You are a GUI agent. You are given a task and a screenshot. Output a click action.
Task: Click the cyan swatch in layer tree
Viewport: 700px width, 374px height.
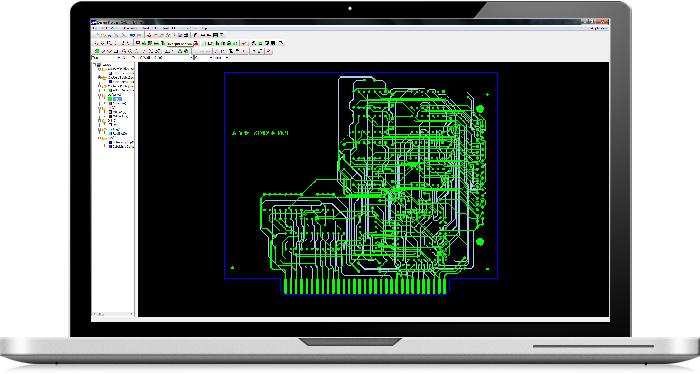click(110, 133)
